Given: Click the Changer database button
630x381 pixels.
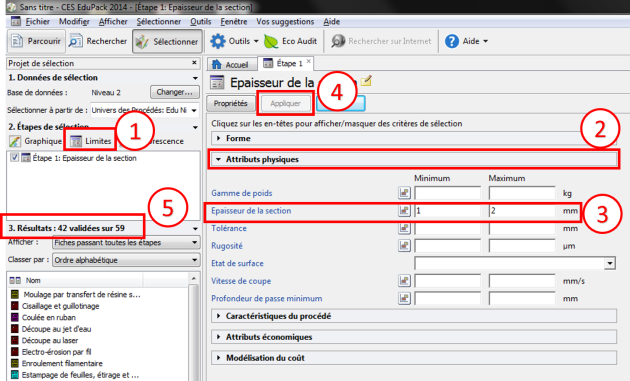Looking at the screenshot, I should pyautogui.click(x=174, y=92).
